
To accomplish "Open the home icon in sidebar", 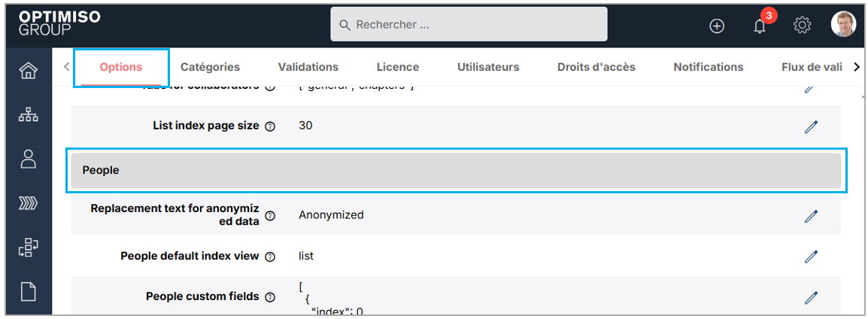I will click(x=28, y=71).
